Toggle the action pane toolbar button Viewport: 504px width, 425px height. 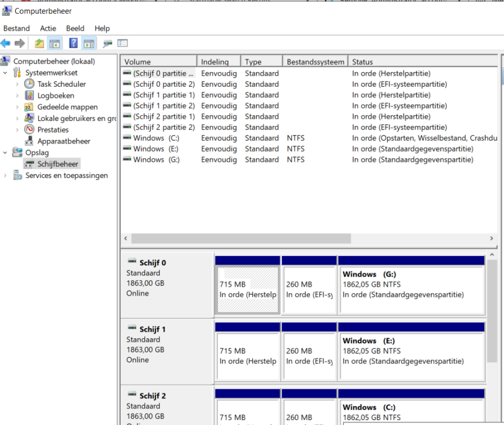88,44
